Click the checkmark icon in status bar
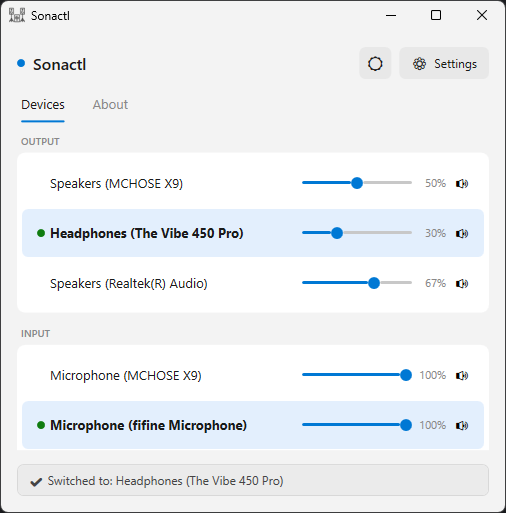Viewport: 506px width, 513px height. (x=36, y=482)
